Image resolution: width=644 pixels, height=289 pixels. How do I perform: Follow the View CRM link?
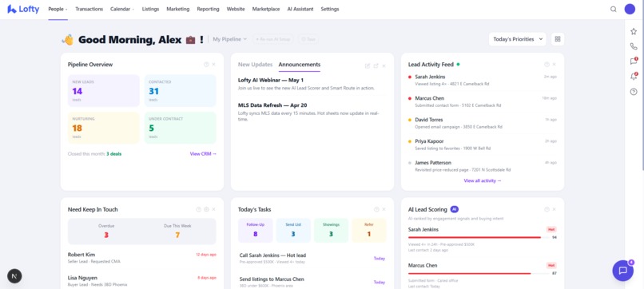(203, 154)
